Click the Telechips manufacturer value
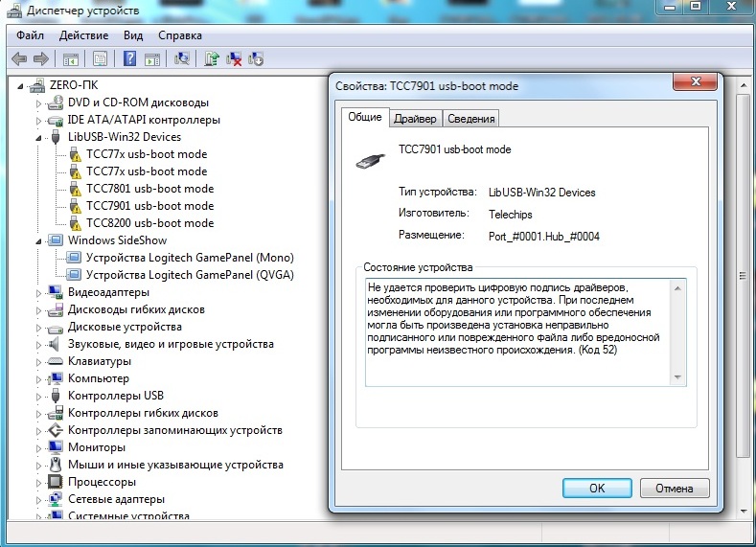The image size is (756, 547). [x=510, y=215]
